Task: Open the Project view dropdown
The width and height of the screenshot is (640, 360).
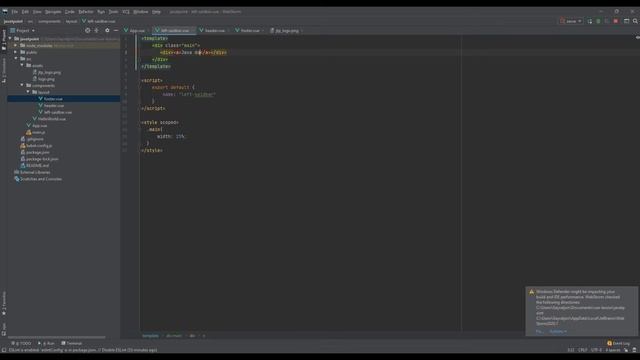Action: (x=23, y=31)
